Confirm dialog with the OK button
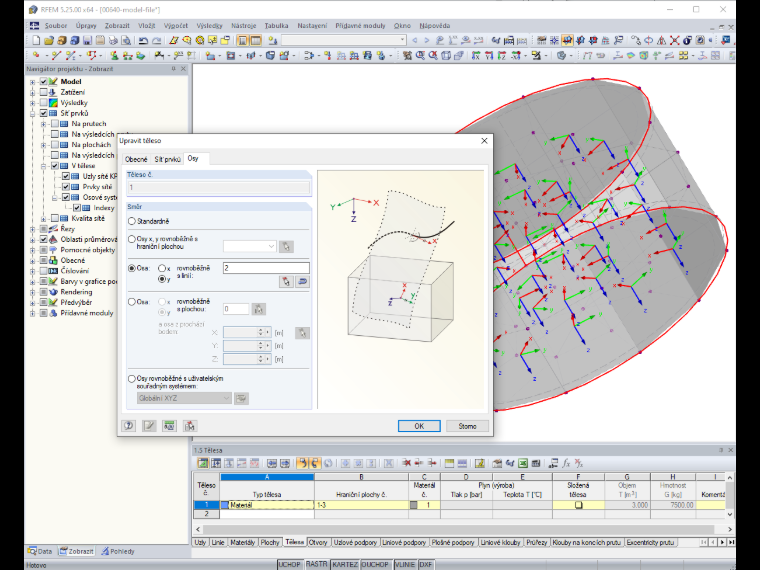 point(419,426)
